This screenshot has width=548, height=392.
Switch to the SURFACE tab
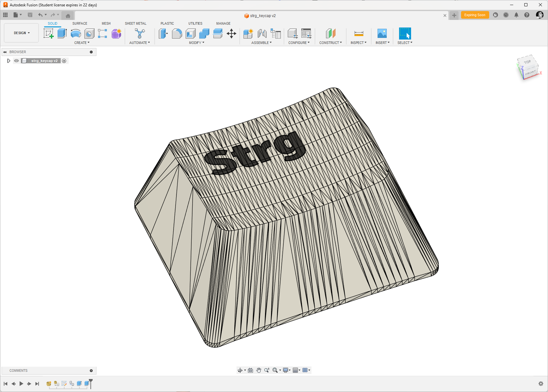[x=80, y=23]
